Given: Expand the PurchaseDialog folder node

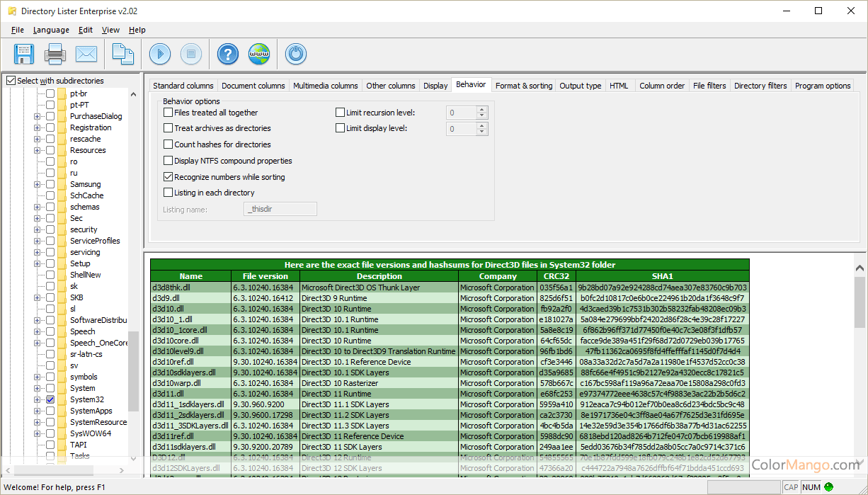Looking at the screenshot, I should click(37, 116).
